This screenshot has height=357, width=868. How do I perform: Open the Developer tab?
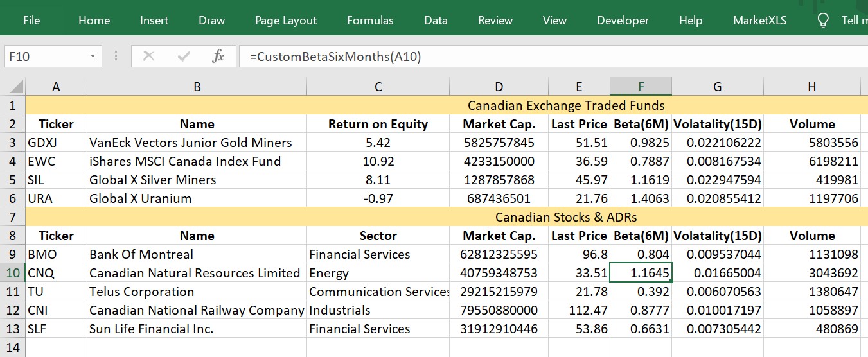[x=623, y=21]
